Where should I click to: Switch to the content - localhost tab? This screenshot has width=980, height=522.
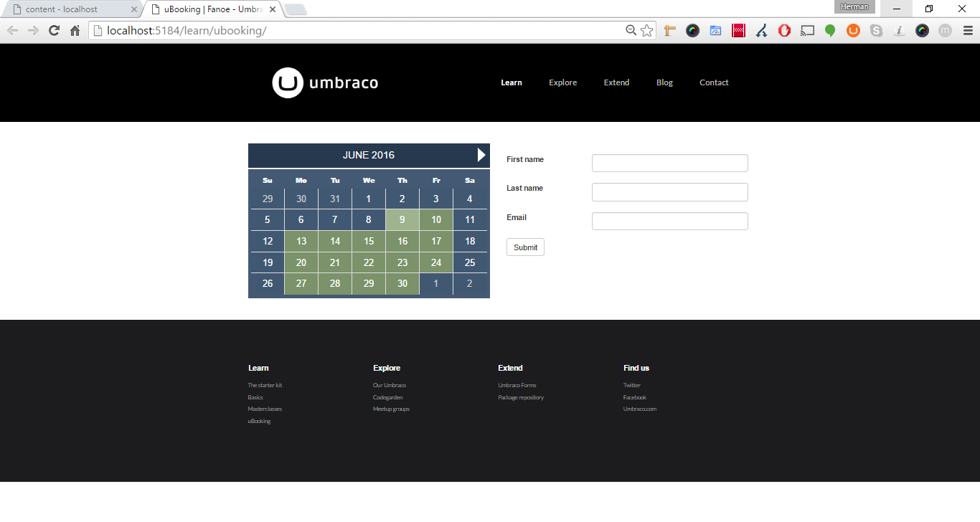click(x=72, y=9)
